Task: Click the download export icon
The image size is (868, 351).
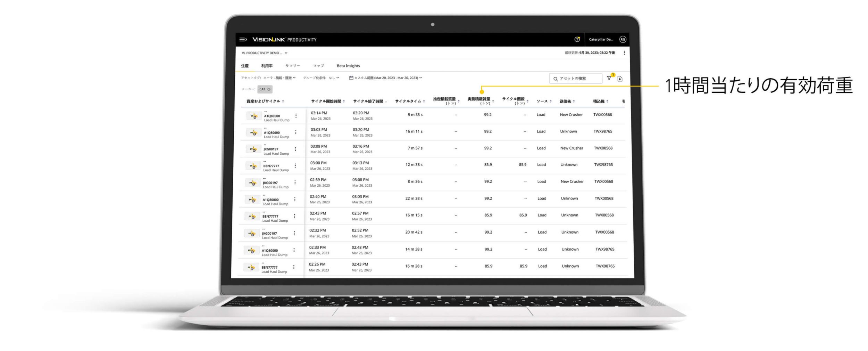Action: pos(620,79)
